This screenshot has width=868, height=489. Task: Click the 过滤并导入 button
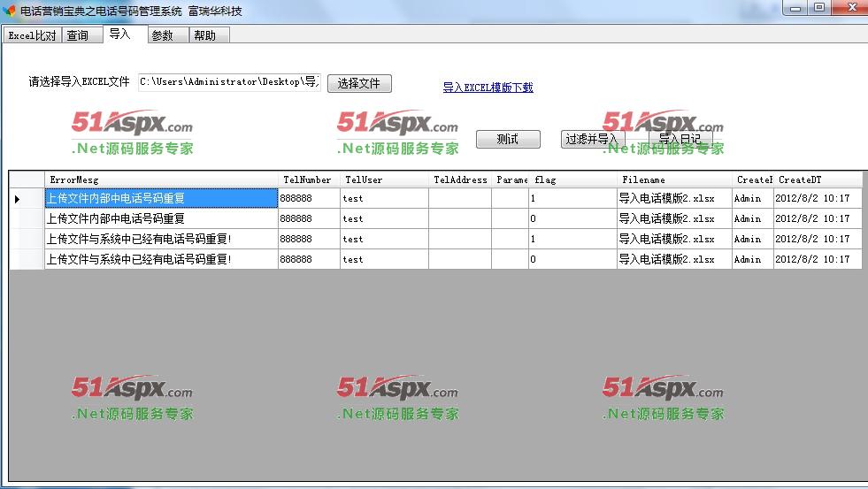592,139
